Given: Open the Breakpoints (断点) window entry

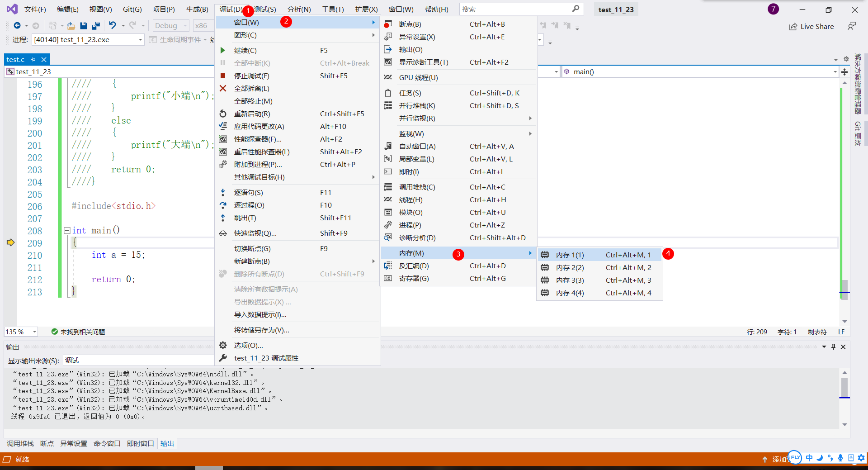Looking at the screenshot, I should pos(458,24).
